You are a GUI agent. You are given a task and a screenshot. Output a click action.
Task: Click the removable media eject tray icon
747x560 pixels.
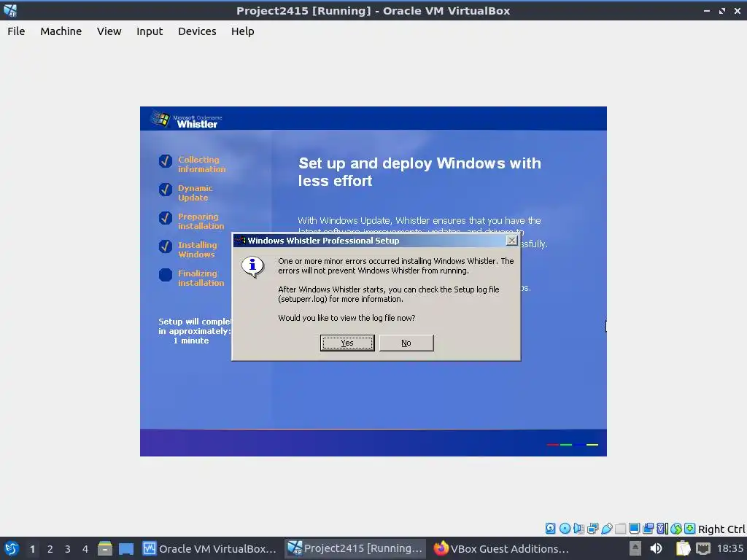(x=635, y=548)
